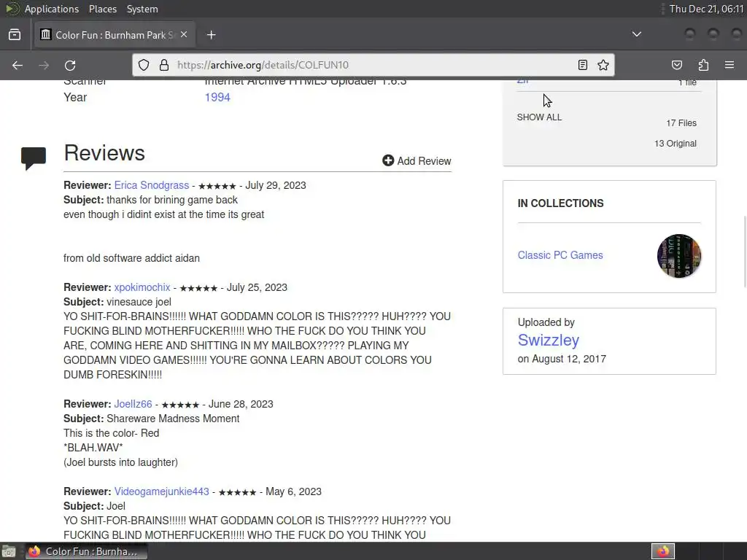Click the text 'This is the color- Red'
This screenshot has height=560, width=747.
[x=111, y=433]
